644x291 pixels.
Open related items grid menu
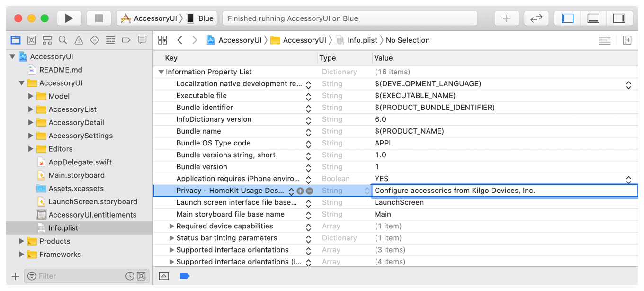click(162, 40)
